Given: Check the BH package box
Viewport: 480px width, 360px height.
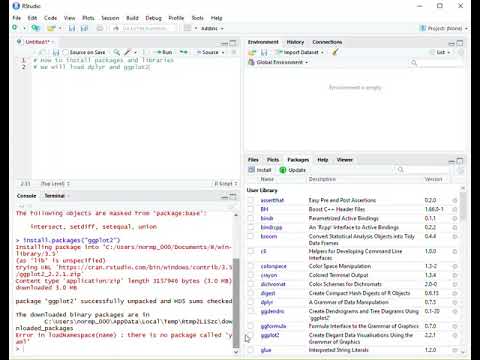Looking at the screenshot, I should pos(251,209).
